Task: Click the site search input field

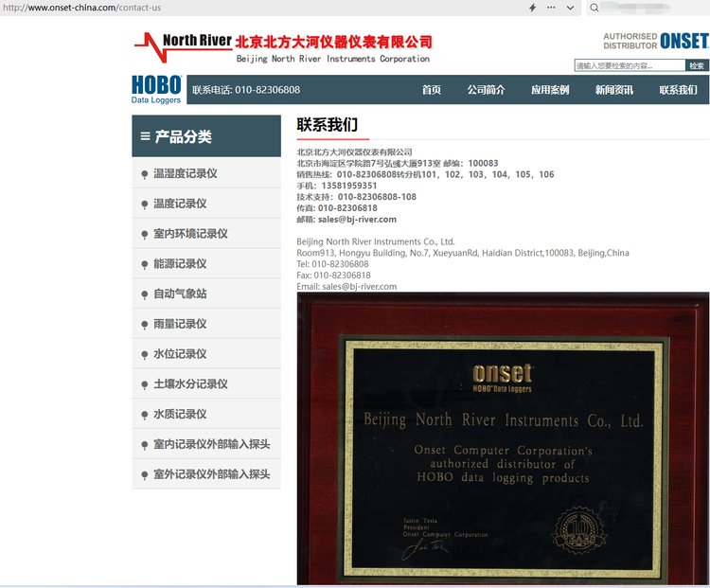Action: [x=630, y=65]
